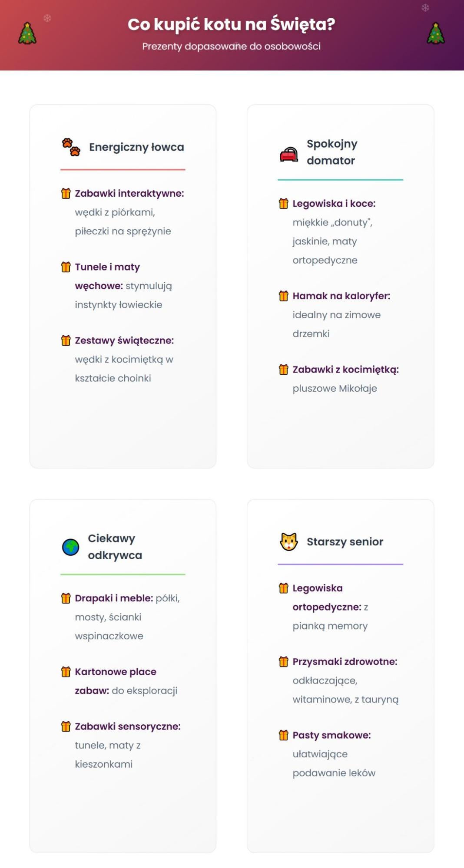Click the Drapaki i meble label
Image resolution: width=464 pixels, height=868 pixels.
pos(114,598)
